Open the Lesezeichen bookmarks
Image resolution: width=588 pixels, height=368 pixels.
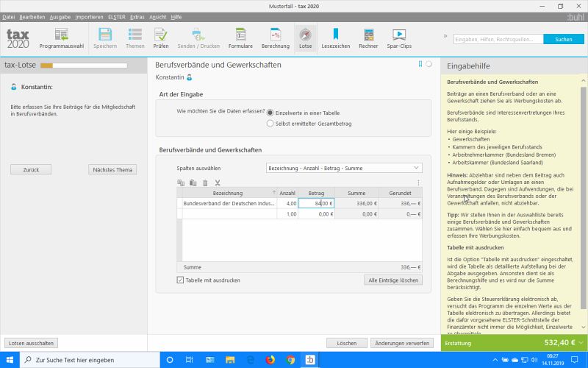click(x=335, y=38)
